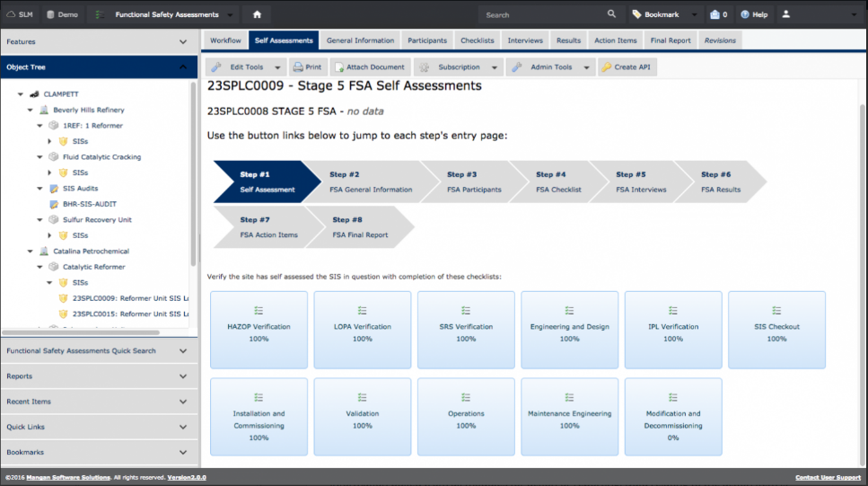
Task: Click the Version2.0.0 footer link
Action: [187, 477]
